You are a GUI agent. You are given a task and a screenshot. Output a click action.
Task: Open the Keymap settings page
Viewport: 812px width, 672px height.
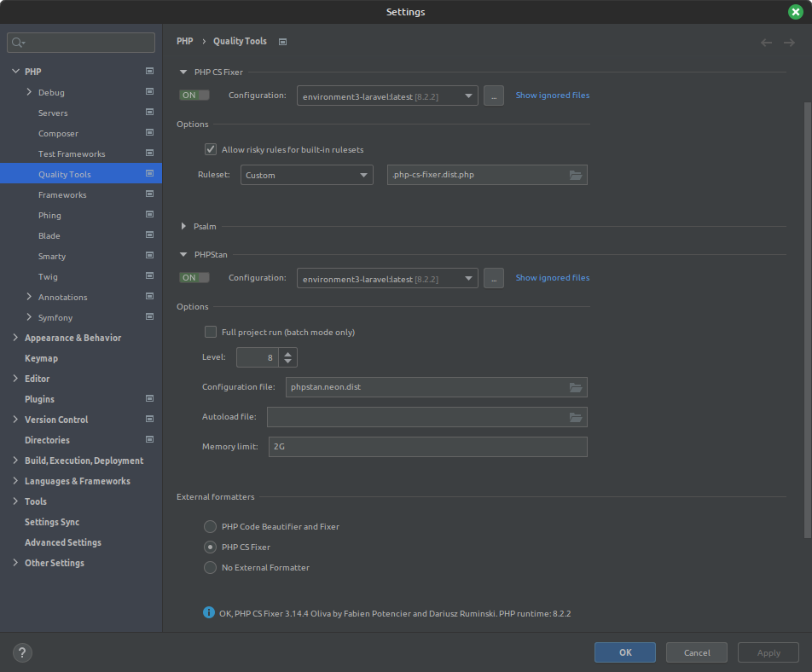42,358
